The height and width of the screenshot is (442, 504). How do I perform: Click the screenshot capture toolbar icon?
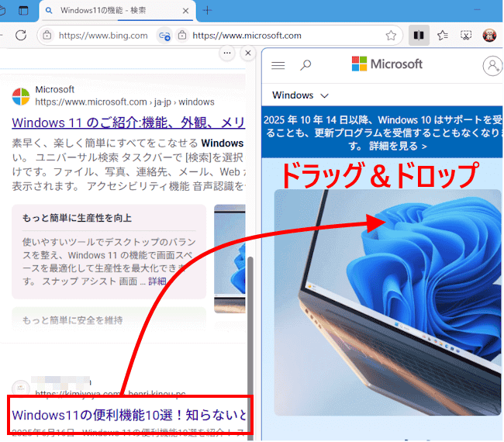pyautogui.click(x=466, y=35)
